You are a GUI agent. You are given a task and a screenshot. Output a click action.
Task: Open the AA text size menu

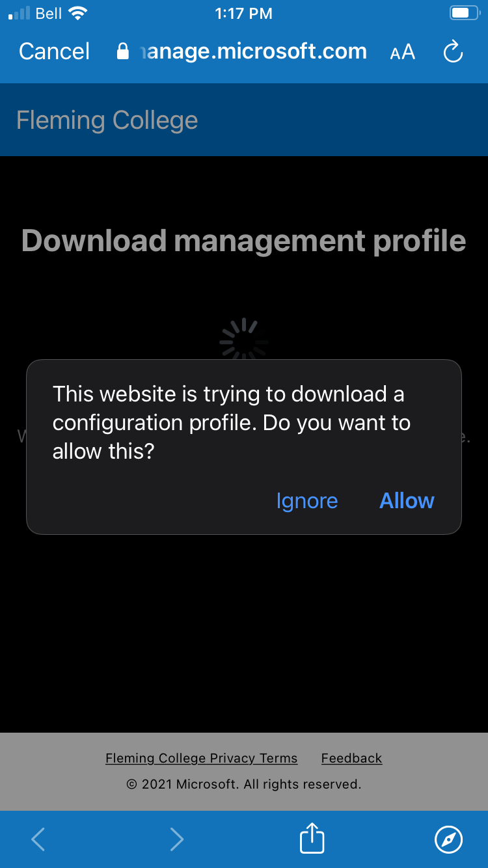[402, 52]
